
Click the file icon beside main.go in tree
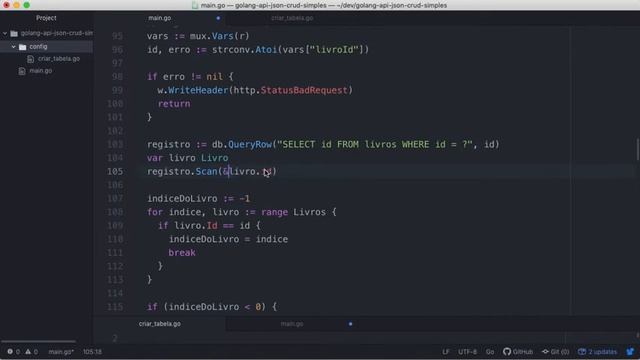[x=22, y=71]
